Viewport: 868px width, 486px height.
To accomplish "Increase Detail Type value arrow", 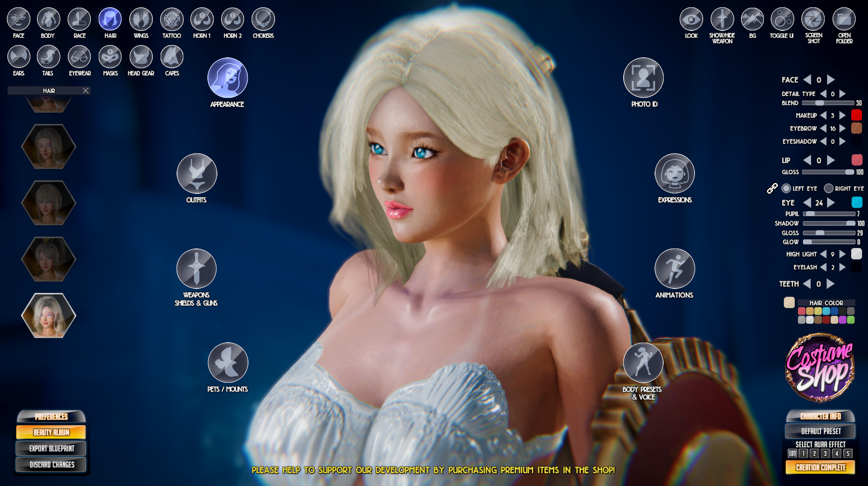I will pyautogui.click(x=843, y=94).
